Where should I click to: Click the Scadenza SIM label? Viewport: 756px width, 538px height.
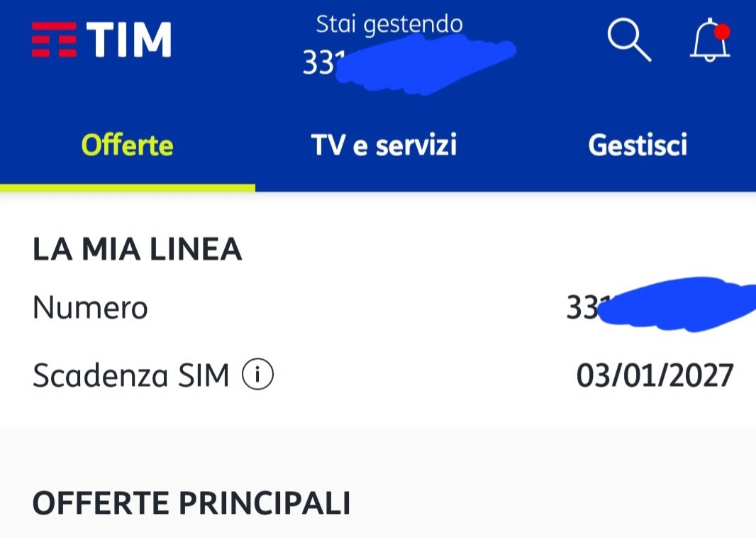click(131, 376)
